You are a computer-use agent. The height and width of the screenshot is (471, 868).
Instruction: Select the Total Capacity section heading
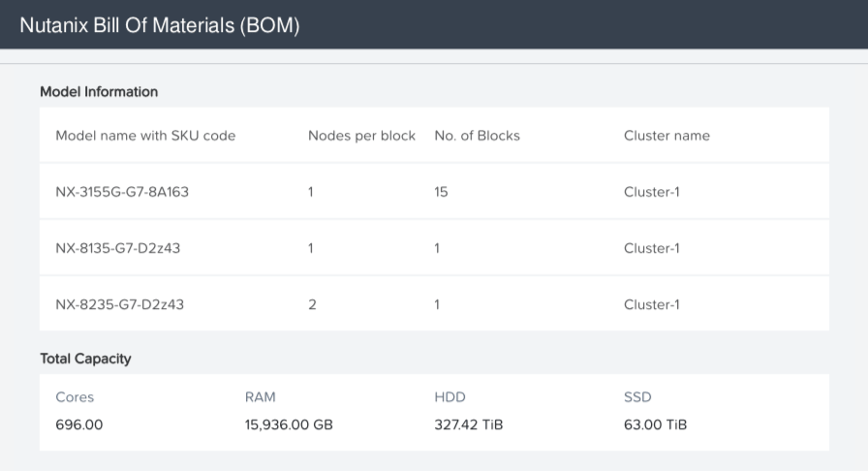[x=85, y=359]
